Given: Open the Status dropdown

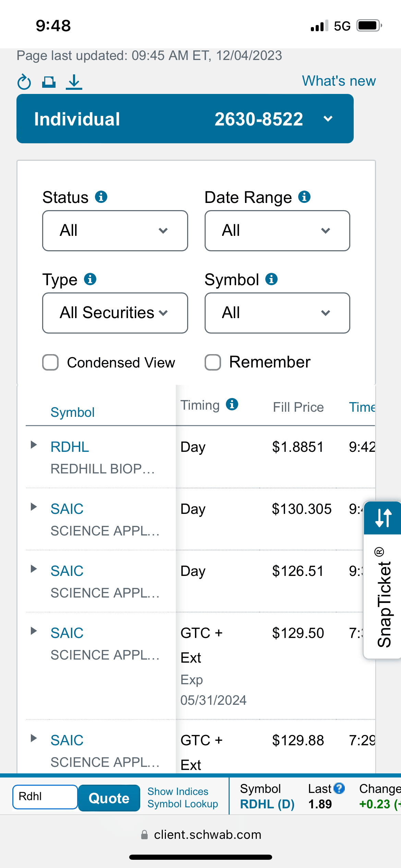Looking at the screenshot, I should pos(115,230).
